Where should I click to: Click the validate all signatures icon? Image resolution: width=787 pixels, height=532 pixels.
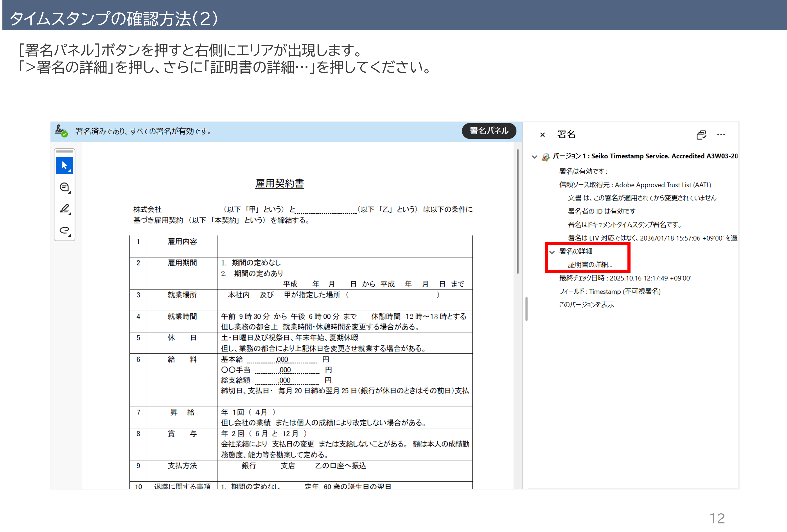point(701,135)
